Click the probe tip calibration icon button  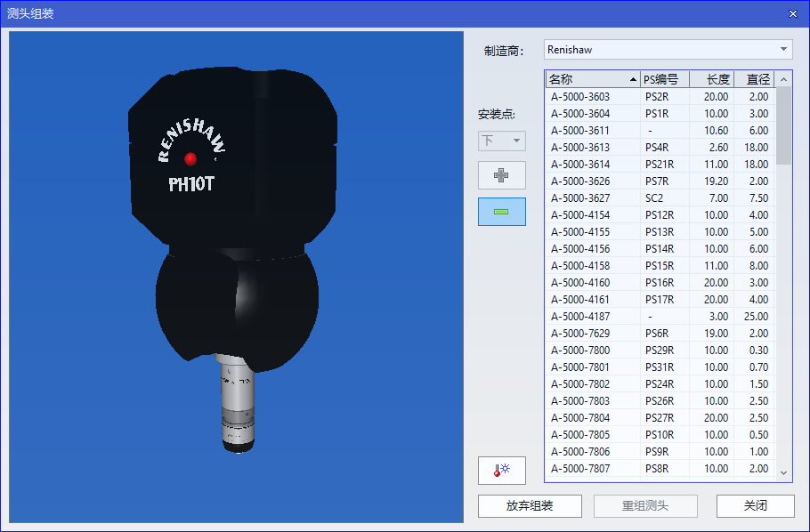[x=502, y=470]
